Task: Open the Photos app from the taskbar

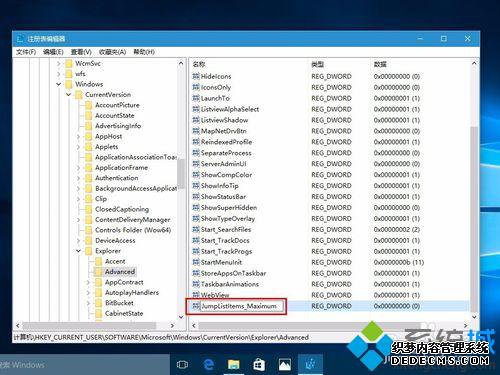Action: tap(284, 365)
